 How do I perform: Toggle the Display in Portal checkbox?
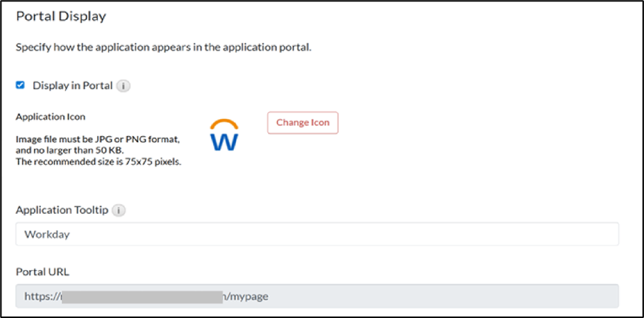coord(21,85)
